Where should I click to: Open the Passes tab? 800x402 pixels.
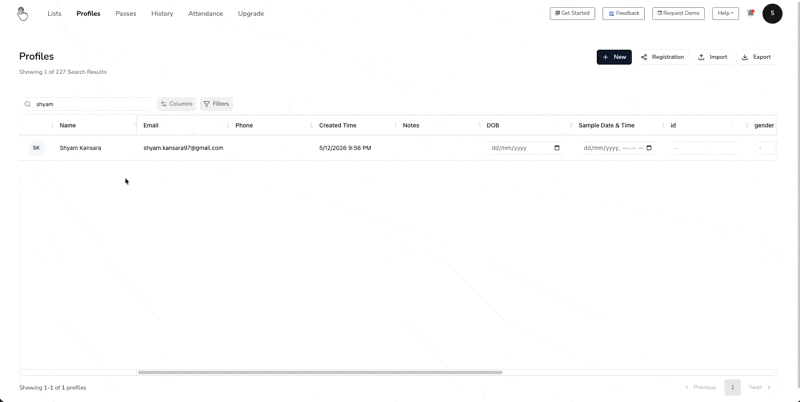point(126,14)
